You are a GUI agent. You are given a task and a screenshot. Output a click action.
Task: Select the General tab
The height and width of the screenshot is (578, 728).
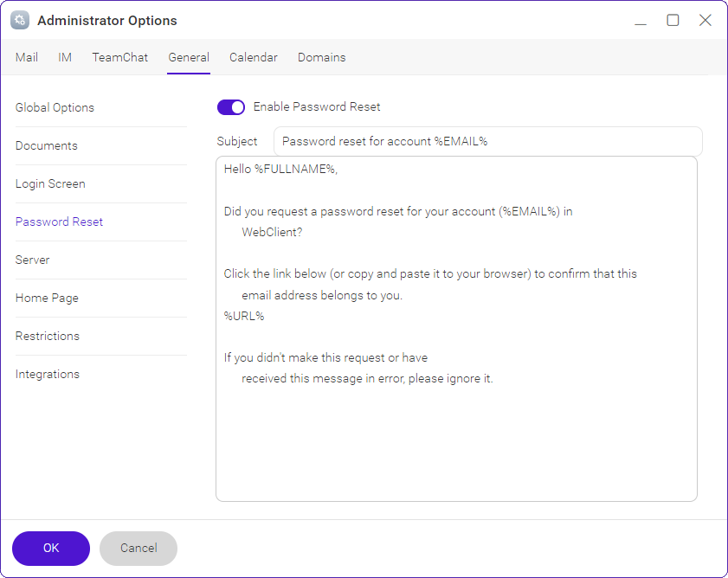(x=189, y=57)
